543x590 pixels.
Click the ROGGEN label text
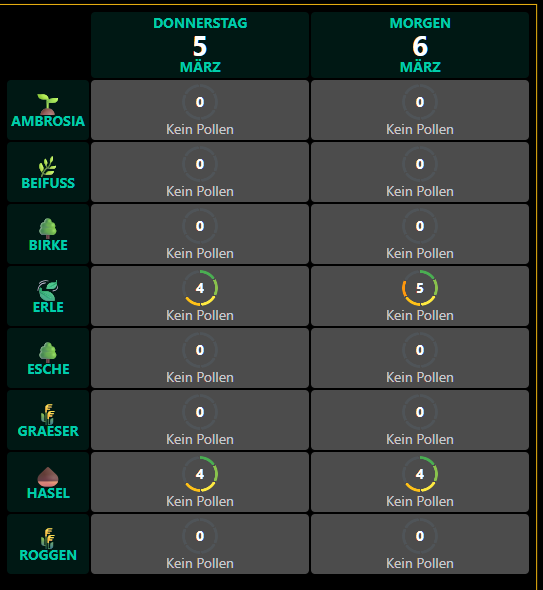(x=48, y=555)
